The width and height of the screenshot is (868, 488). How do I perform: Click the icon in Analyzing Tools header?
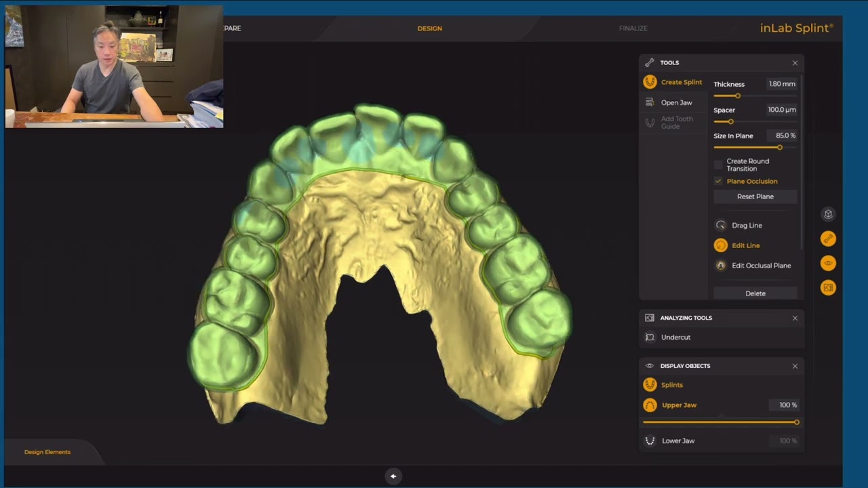point(650,318)
